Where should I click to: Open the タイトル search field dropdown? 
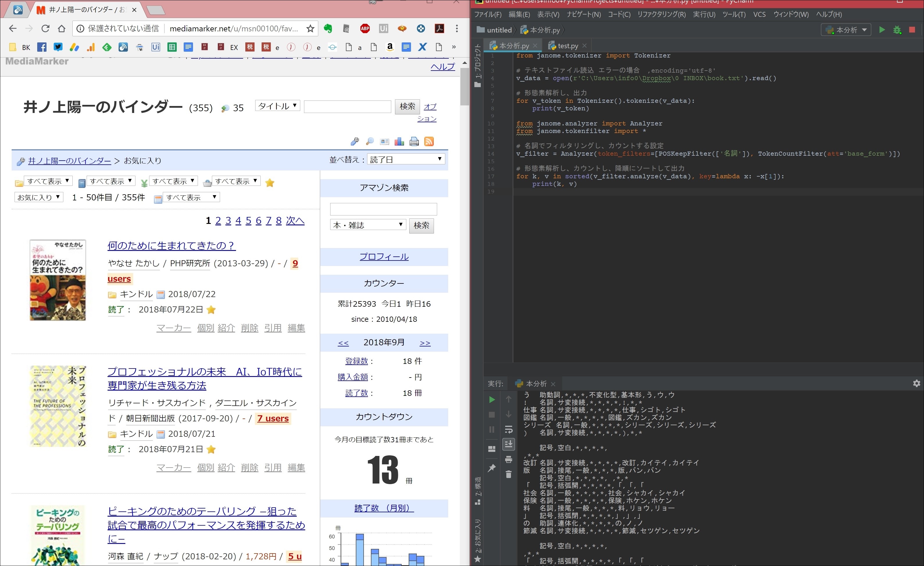coord(278,106)
